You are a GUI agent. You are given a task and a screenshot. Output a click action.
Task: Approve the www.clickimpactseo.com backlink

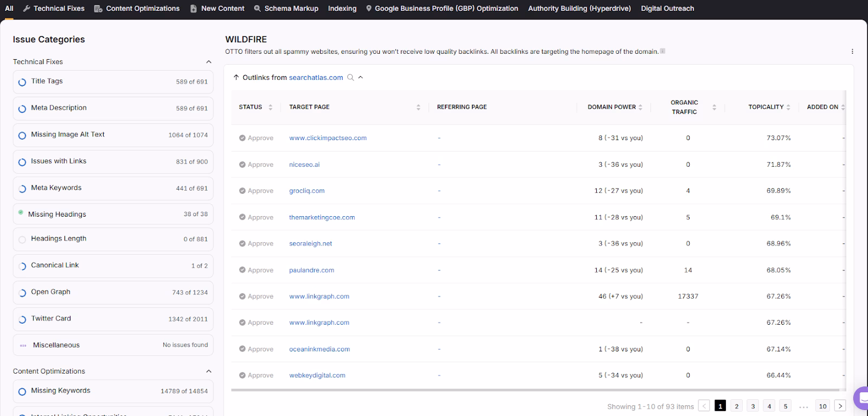click(256, 138)
